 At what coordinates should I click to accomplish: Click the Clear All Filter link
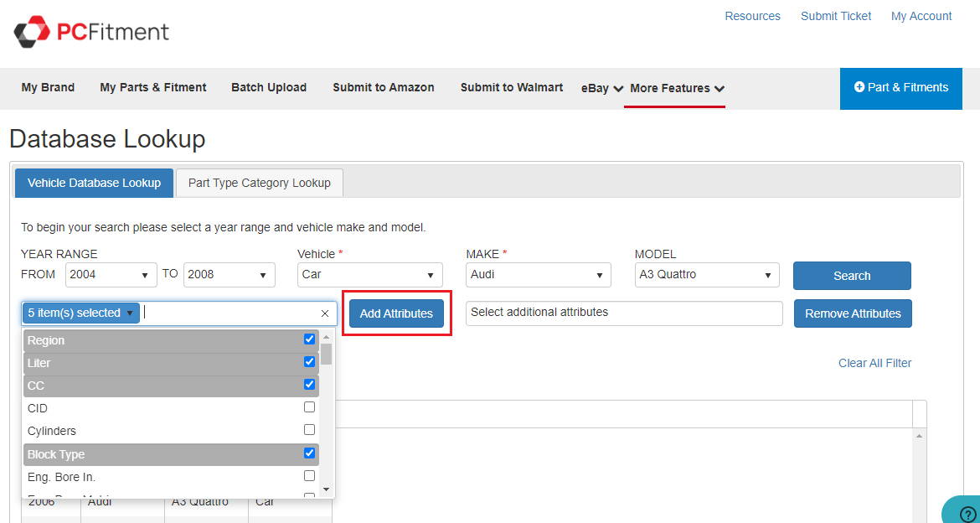click(x=874, y=363)
